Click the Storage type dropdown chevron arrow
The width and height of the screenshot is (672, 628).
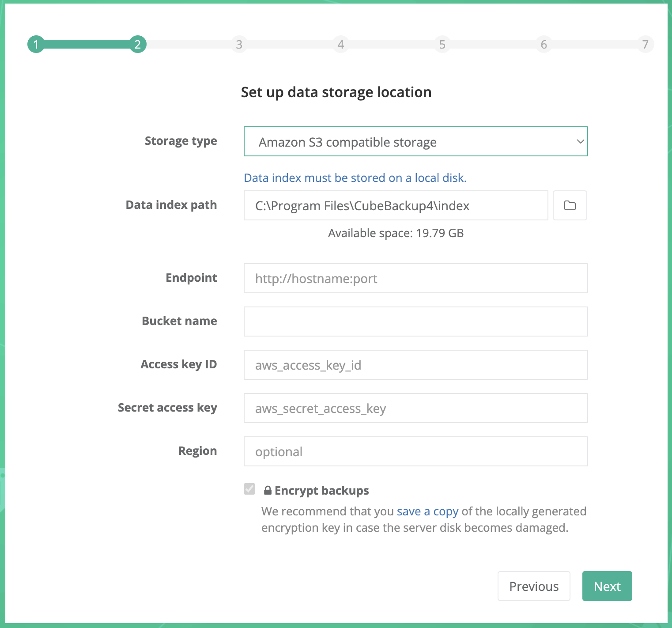(580, 142)
